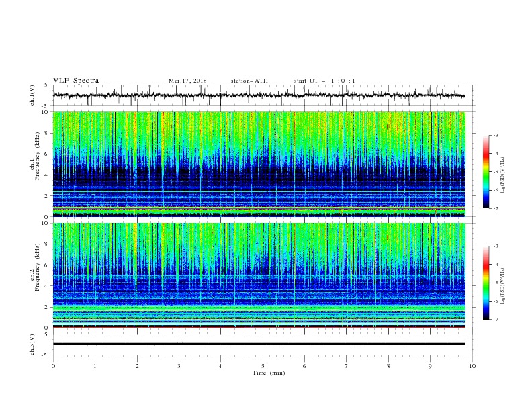Select the date text "Mar.17, 2018"
This screenshot has width=532, height=411.
pyautogui.click(x=187, y=81)
